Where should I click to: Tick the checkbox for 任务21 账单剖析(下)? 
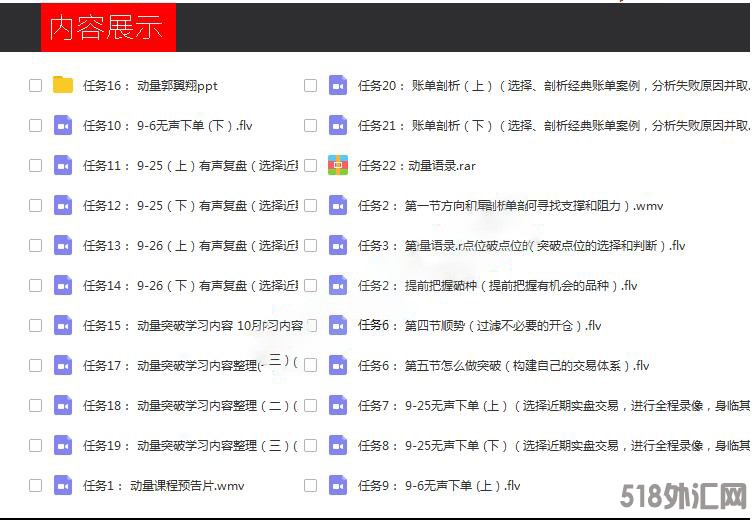tap(310, 125)
